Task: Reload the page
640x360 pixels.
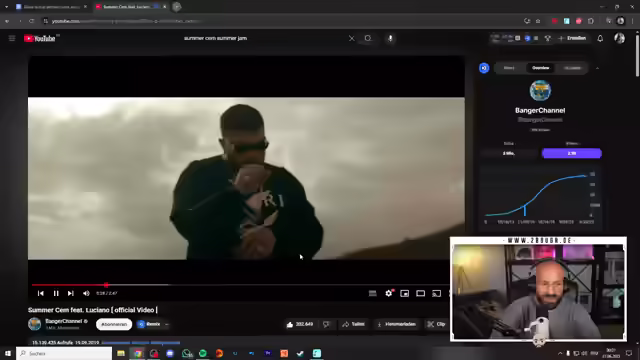Action: click(31, 21)
